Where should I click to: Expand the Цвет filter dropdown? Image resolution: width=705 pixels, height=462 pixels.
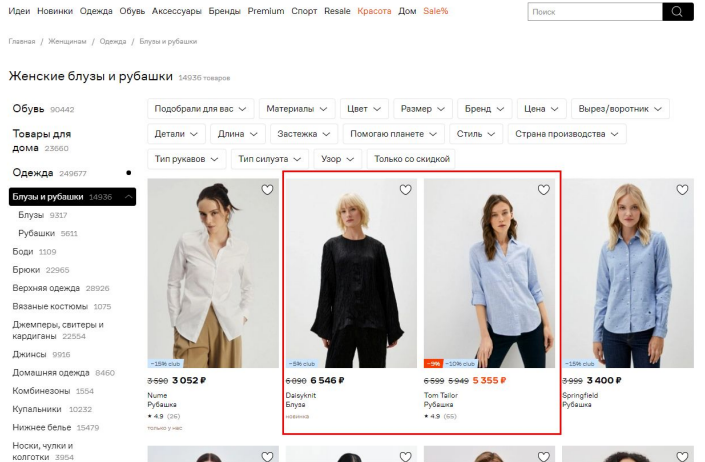(364, 109)
